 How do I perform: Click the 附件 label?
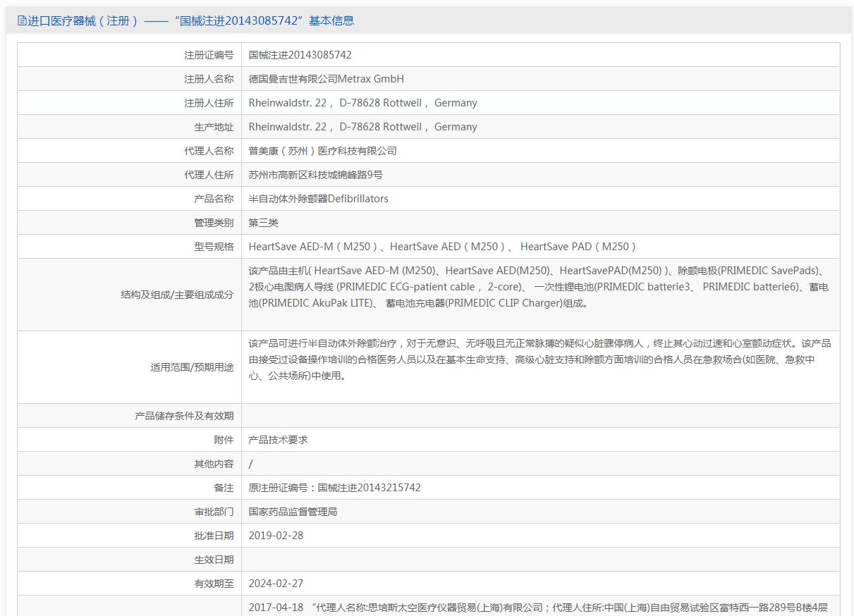coord(224,440)
